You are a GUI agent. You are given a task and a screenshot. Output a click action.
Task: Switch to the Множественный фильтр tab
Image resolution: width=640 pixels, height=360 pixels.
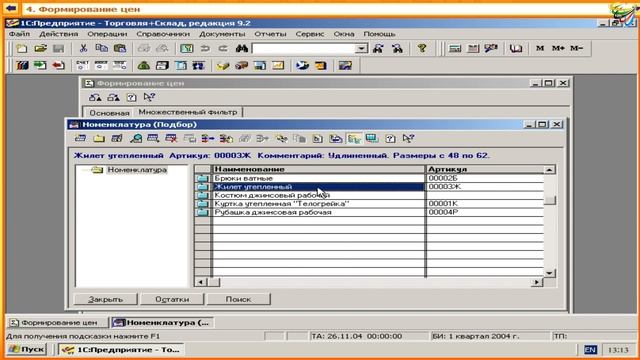point(188,112)
